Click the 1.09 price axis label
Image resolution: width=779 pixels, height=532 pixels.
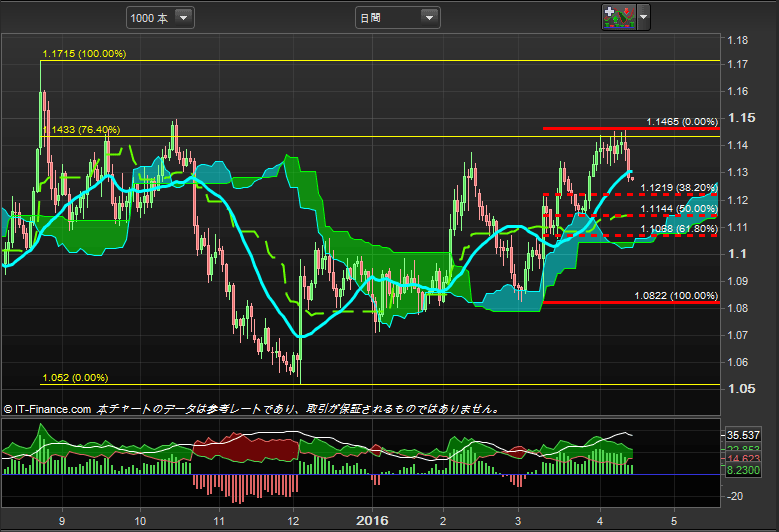(x=738, y=281)
